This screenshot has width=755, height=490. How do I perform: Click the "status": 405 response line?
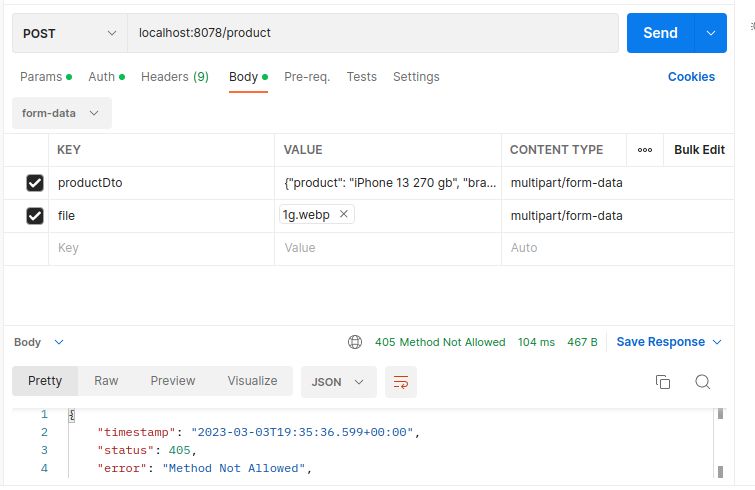click(147, 451)
